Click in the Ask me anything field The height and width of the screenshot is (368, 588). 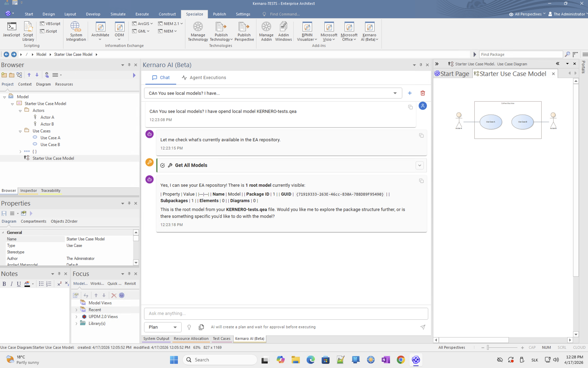point(286,313)
